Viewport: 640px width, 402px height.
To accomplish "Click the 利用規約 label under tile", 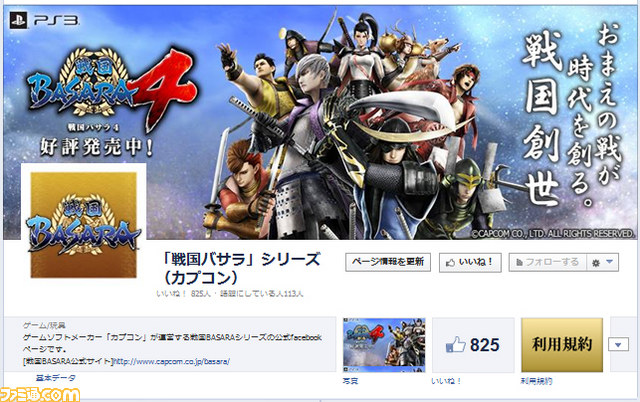I will [x=536, y=381].
